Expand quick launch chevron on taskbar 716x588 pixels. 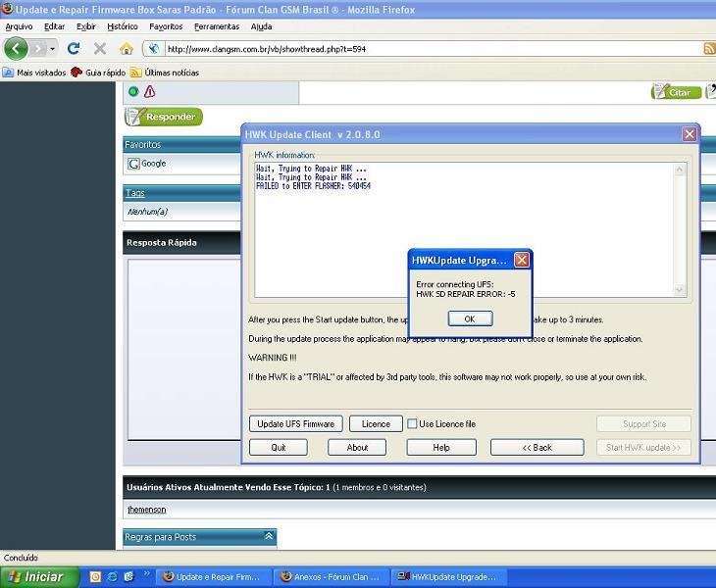tap(146, 574)
